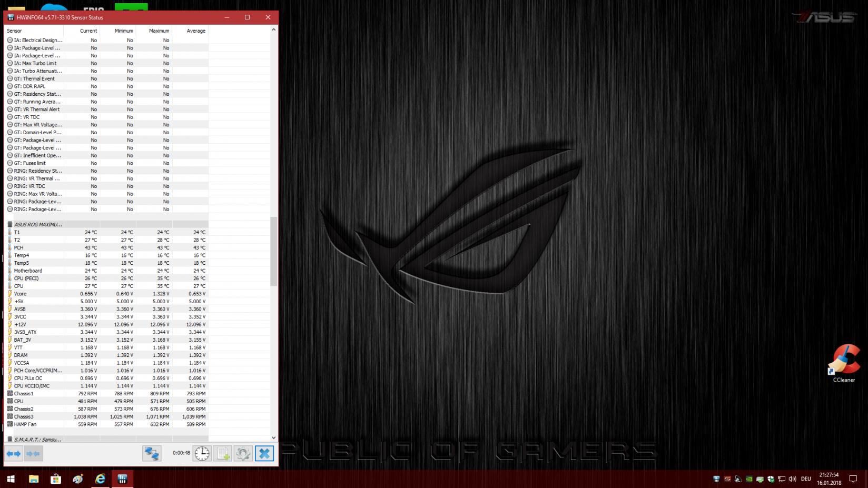Open the network status tray icon
The height and width of the screenshot is (488, 868).
coord(782,479)
